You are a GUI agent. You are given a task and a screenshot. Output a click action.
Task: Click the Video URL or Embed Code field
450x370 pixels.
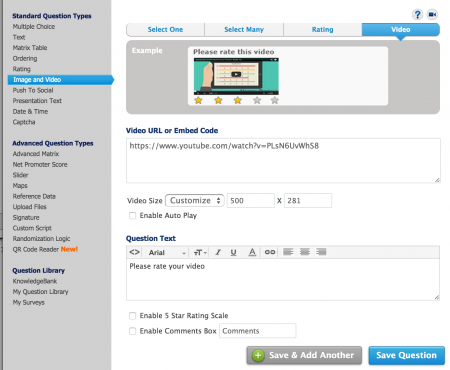click(x=283, y=161)
